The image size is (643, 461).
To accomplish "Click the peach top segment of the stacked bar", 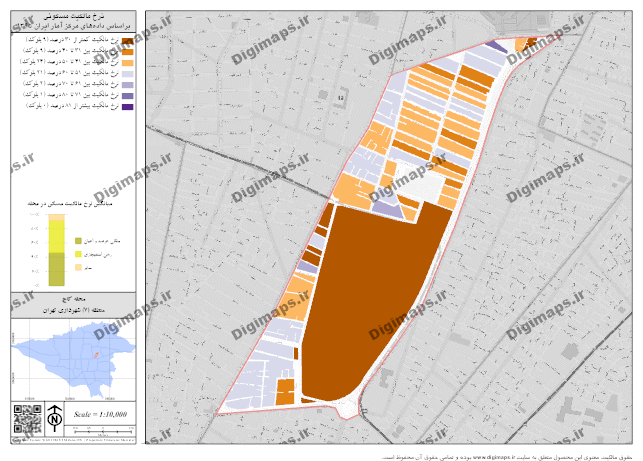I will click(57, 217).
